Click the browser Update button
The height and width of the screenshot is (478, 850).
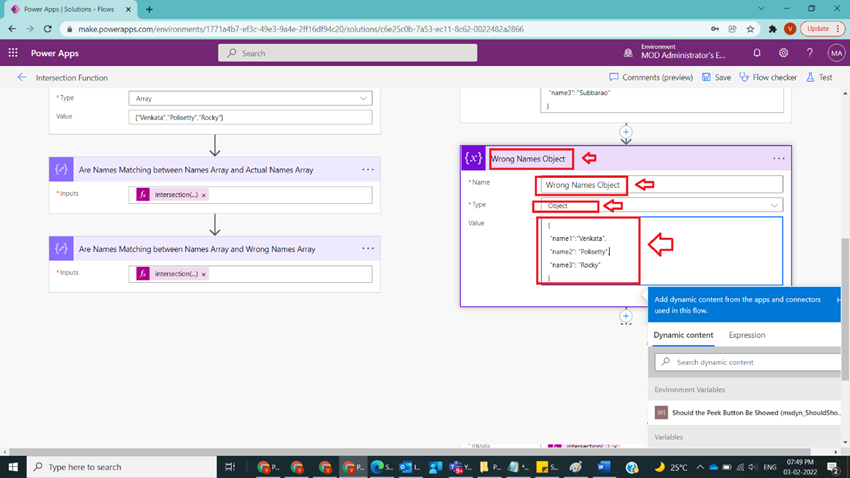(822, 29)
